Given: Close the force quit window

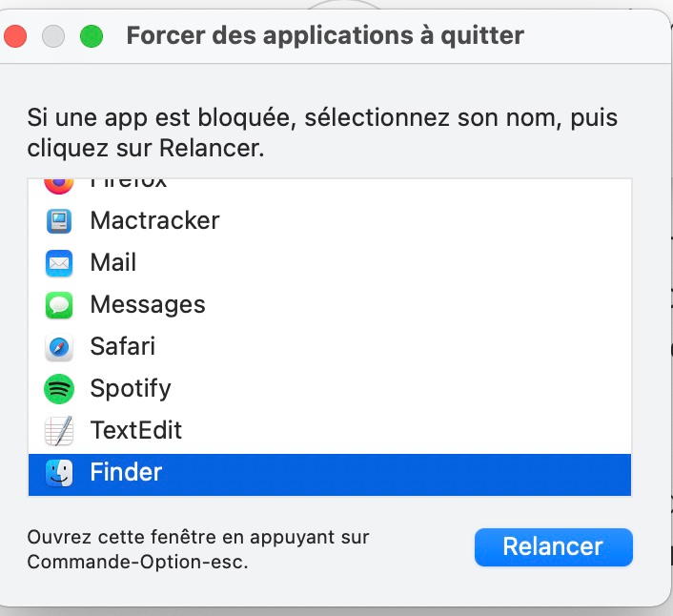Looking at the screenshot, I should [x=16, y=37].
